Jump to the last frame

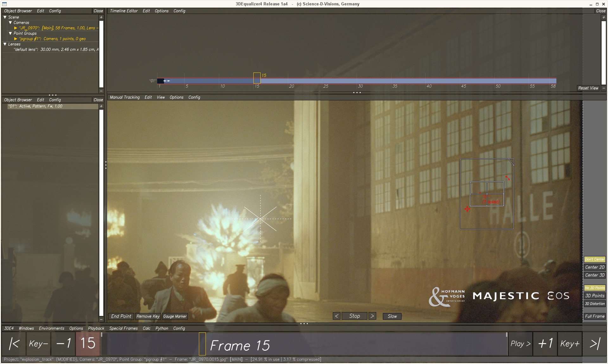tap(595, 344)
